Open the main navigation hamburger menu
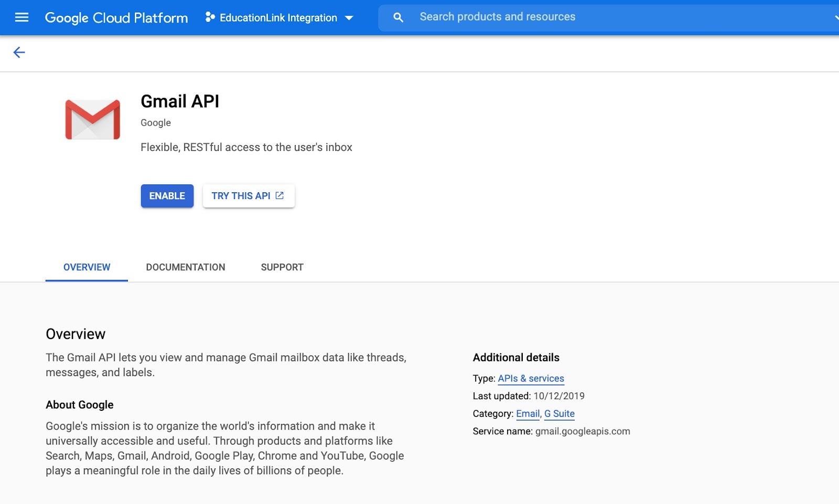Screen dimensions: 839x504 click(21, 17)
